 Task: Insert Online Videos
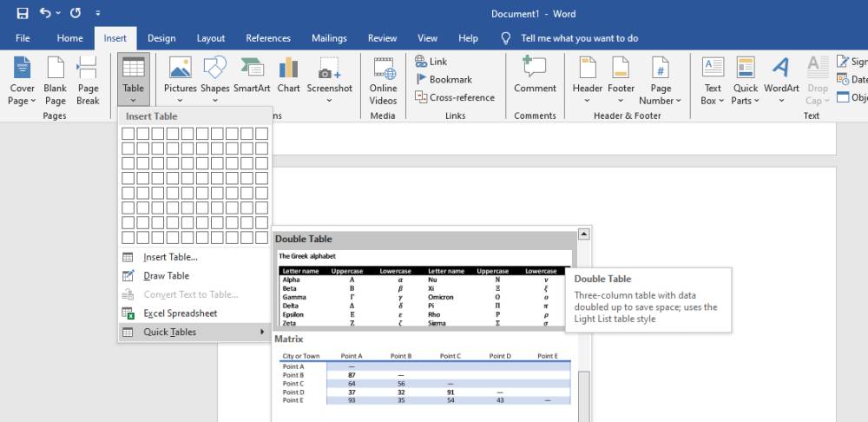click(383, 80)
